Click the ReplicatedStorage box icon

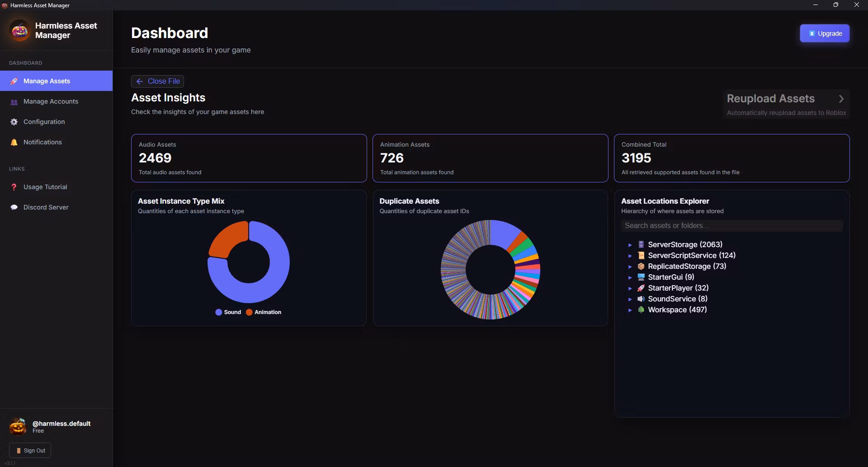pos(641,266)
